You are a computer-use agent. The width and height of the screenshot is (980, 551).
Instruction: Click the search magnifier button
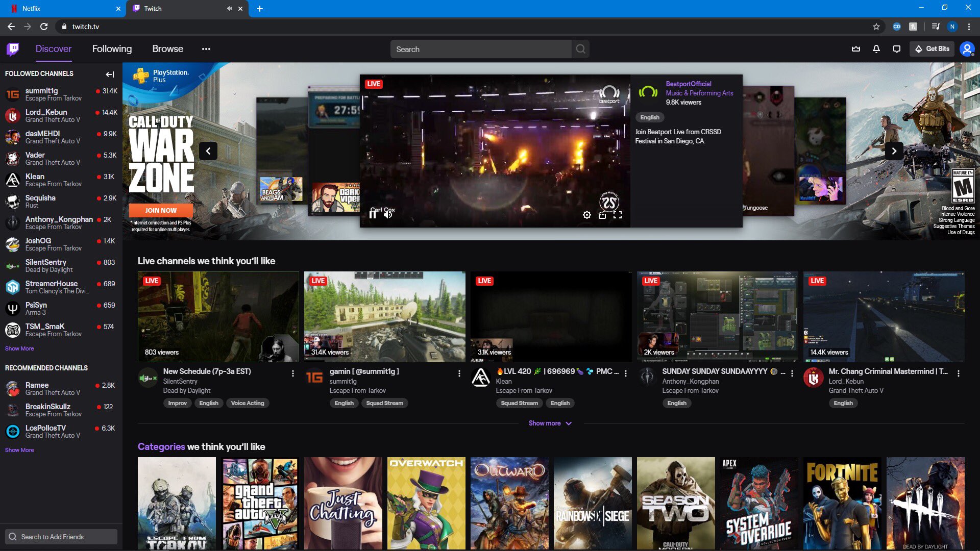click(x=580, y=49)
